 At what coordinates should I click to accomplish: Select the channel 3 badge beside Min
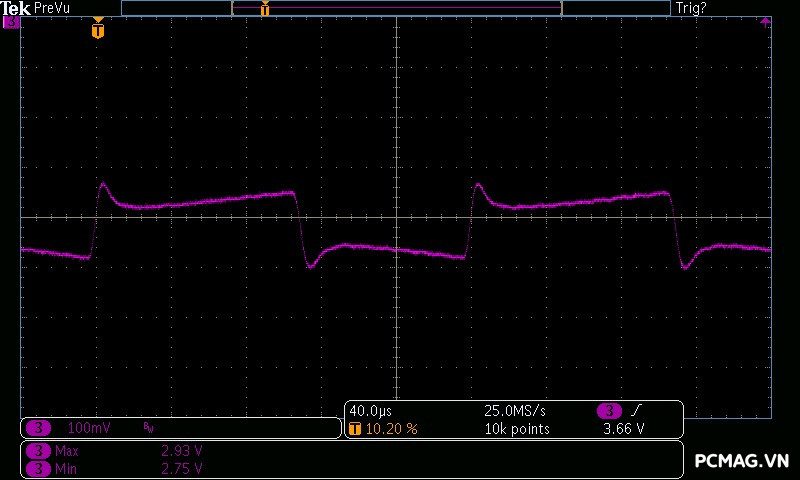37,468
